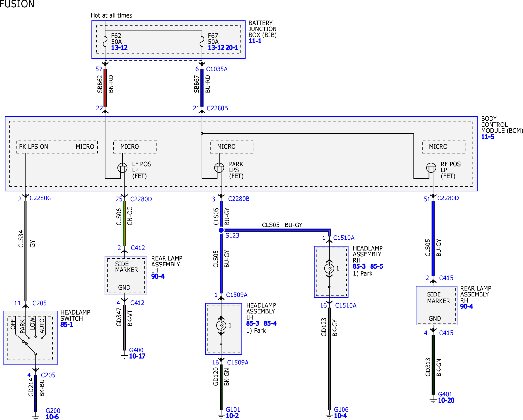Screen dimensions: 523x420
Task: Click the GD214 circuit label
Action: pyautogui.click(x=31, y=387)
